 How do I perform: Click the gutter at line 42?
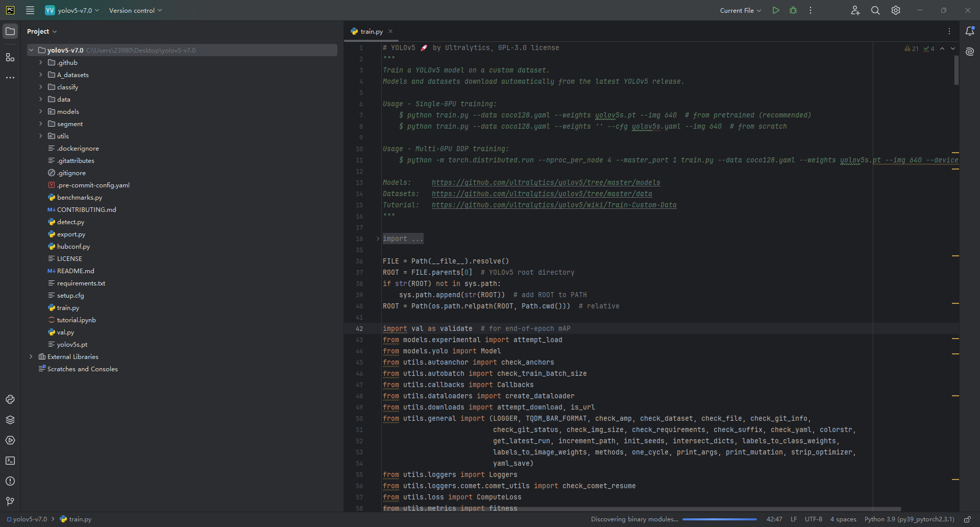[x=359, y=328]
